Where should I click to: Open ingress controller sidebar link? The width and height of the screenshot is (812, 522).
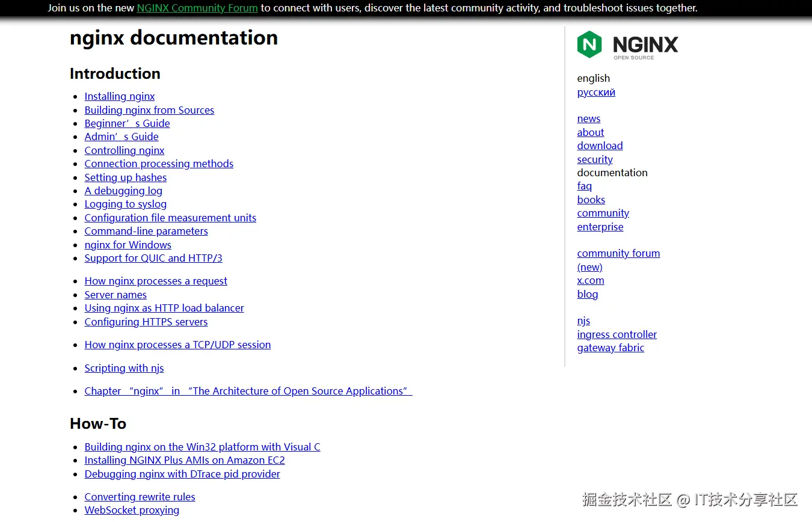click(x=617, y=334)
